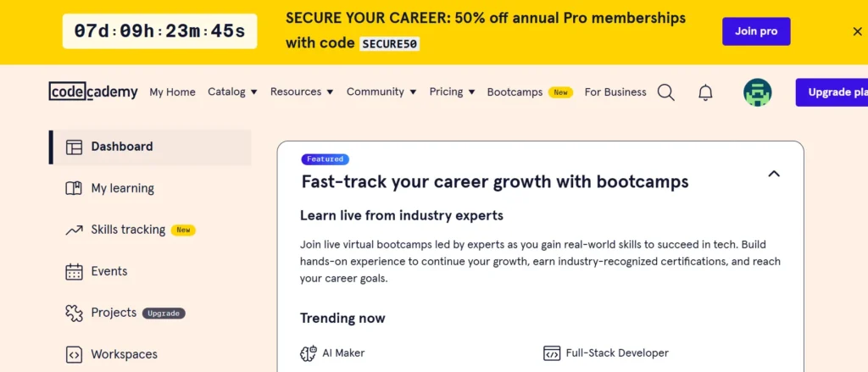The image size is (868, 372).
Task: Expand the Catalog dropdown
Action: pos(232,92)
